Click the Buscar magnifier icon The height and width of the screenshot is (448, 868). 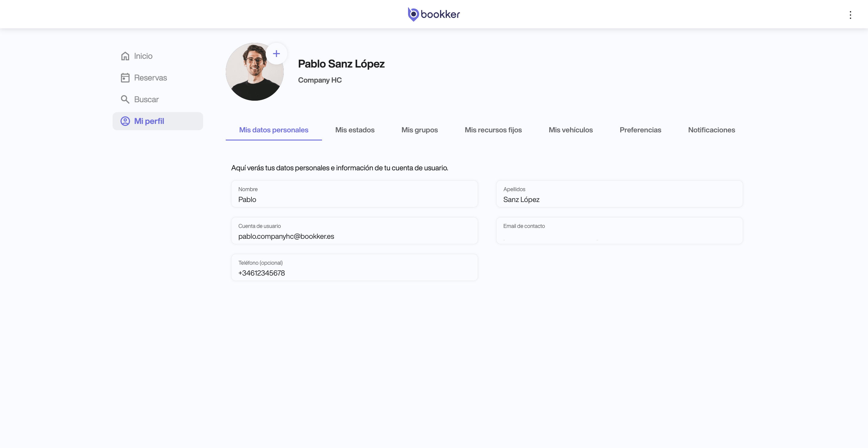pyautogui.click(x=125, y=99)
